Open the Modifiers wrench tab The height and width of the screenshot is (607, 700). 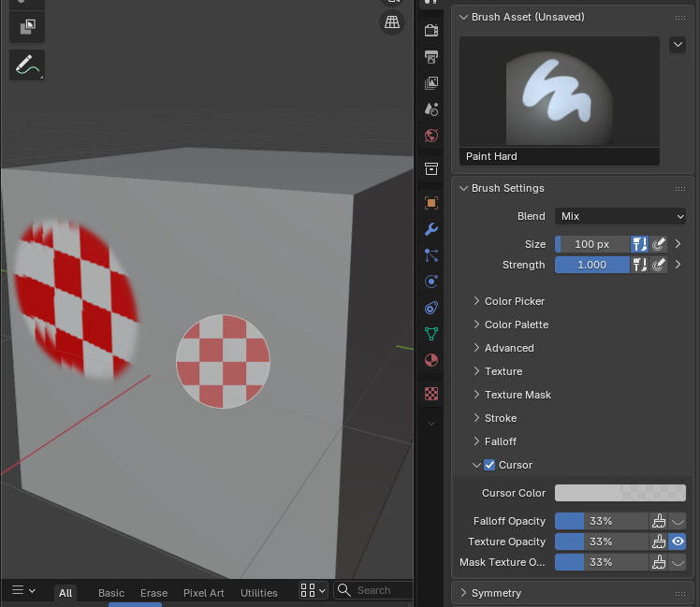pyautogui.click(x=431, y=229)
